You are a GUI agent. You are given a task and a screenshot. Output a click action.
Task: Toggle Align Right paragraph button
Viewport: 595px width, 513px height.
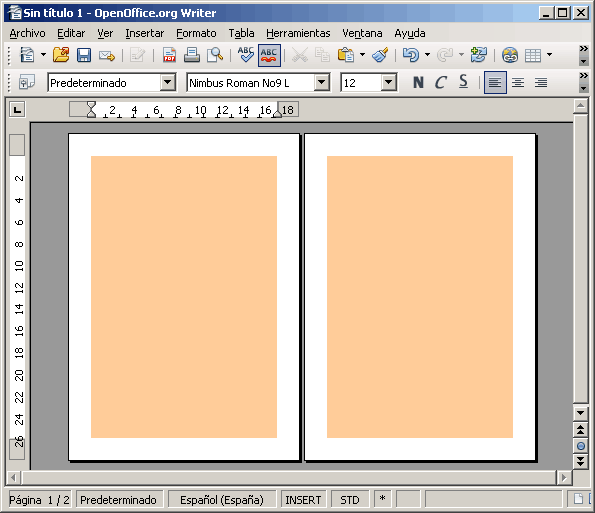click(541, 82)
